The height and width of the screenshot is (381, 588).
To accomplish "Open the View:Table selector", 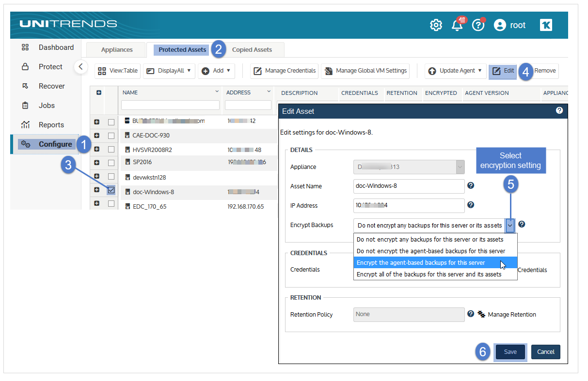I will (x=117, y=71).
